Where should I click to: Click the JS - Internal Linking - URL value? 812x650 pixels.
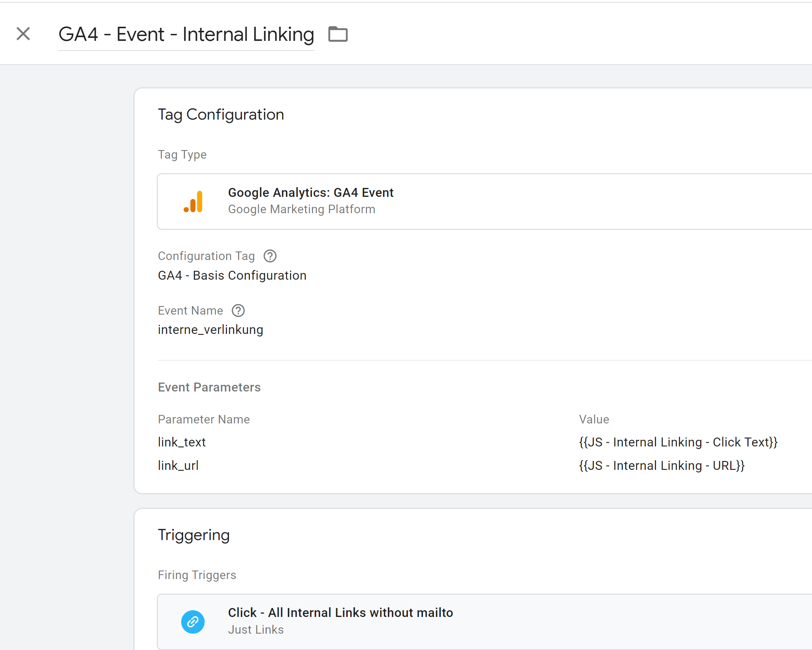[x=662, y=466]
